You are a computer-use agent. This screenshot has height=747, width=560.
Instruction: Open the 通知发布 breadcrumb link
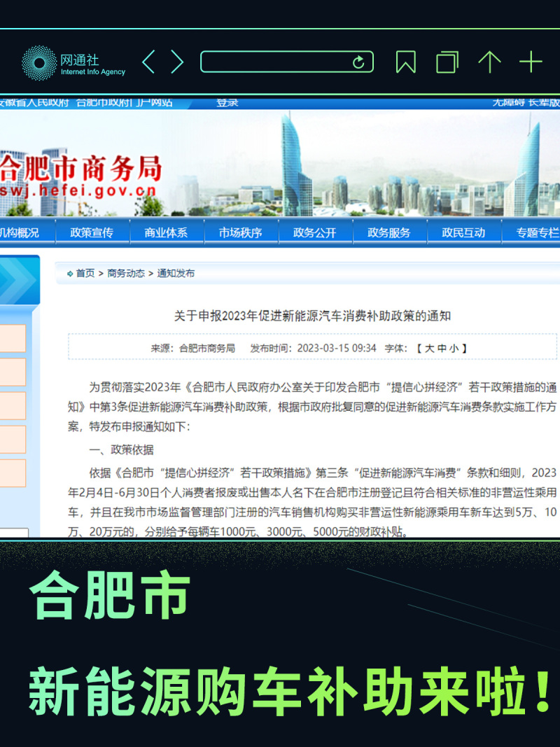coord(176,274)
